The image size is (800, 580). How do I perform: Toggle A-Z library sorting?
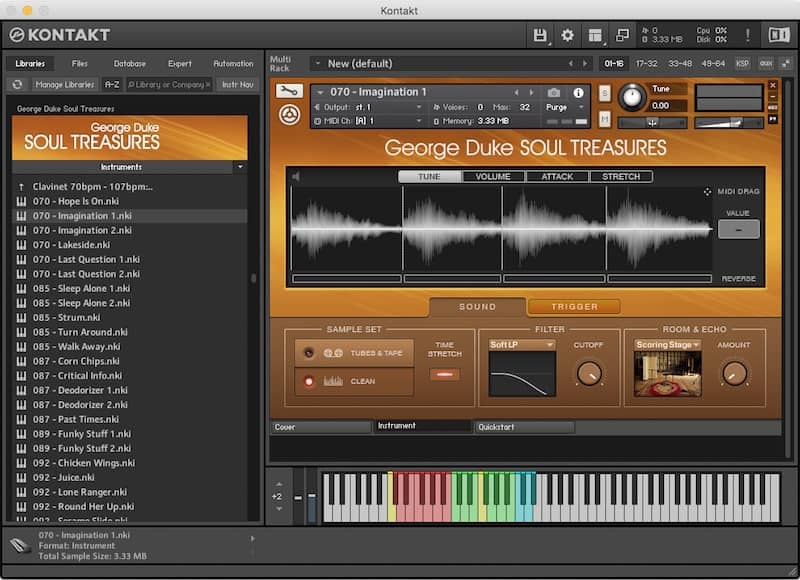pyautogui.click(x=112, y=84)
